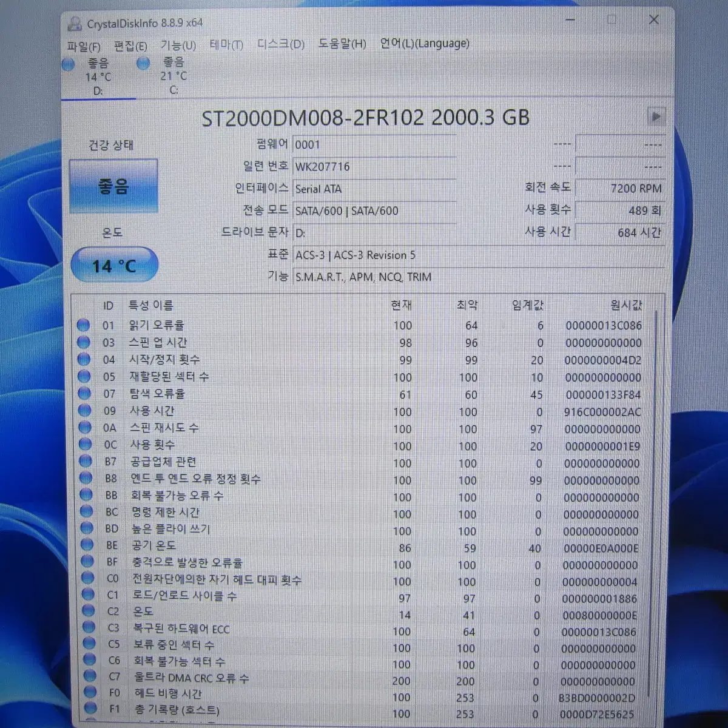The image size is (728, 728).
Task: Click status dot for BC 명령 제한 시간
Action: coord(87,513)
